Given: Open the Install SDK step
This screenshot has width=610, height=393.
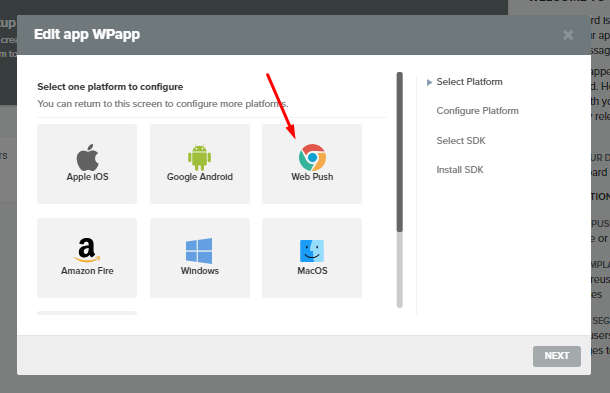Looking at the screenshot, I should (460, 170).
